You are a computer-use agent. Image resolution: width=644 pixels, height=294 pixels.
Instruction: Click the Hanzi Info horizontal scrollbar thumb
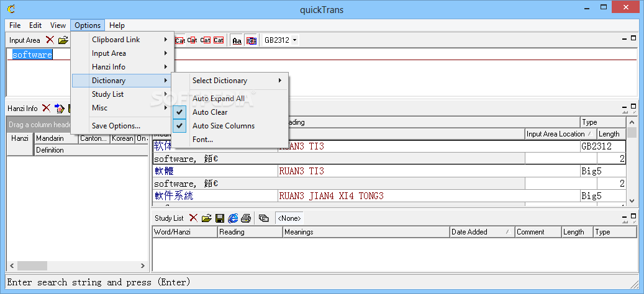click(x=32, y=265)
